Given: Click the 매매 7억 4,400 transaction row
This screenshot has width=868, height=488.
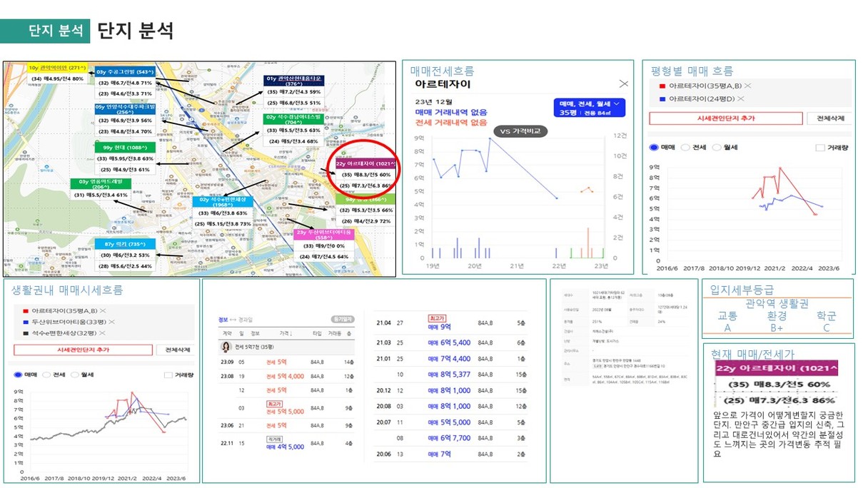Looking at the screenshot, I should (451, 359).
